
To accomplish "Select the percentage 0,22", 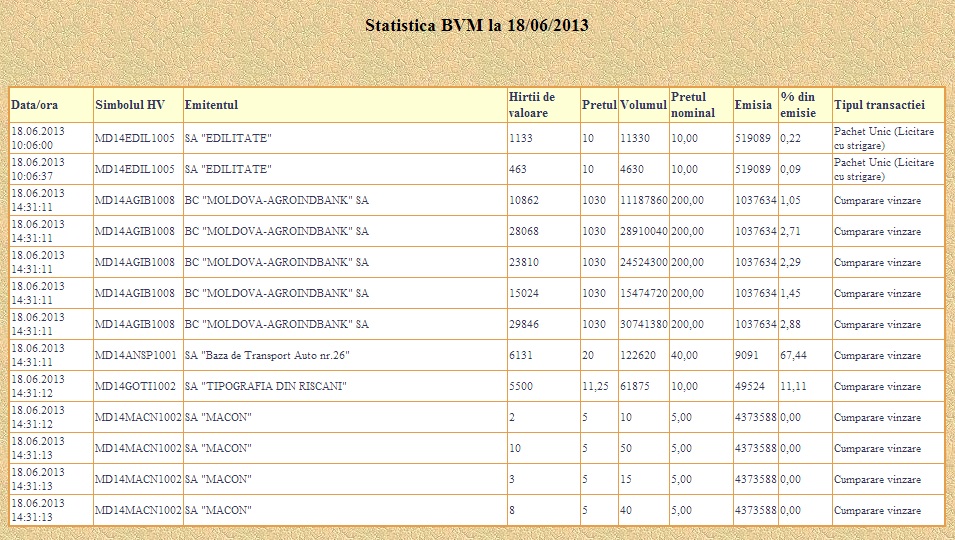I will click(x=791, y=138).
